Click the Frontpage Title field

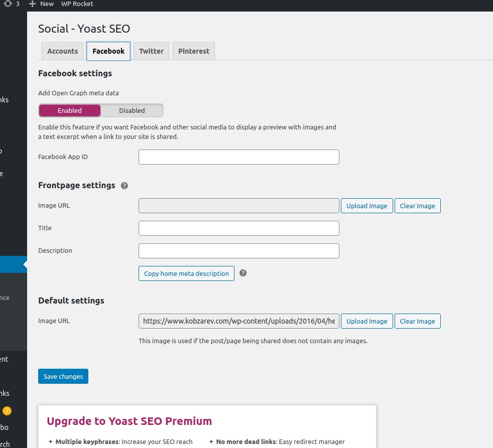coord(239,228)
